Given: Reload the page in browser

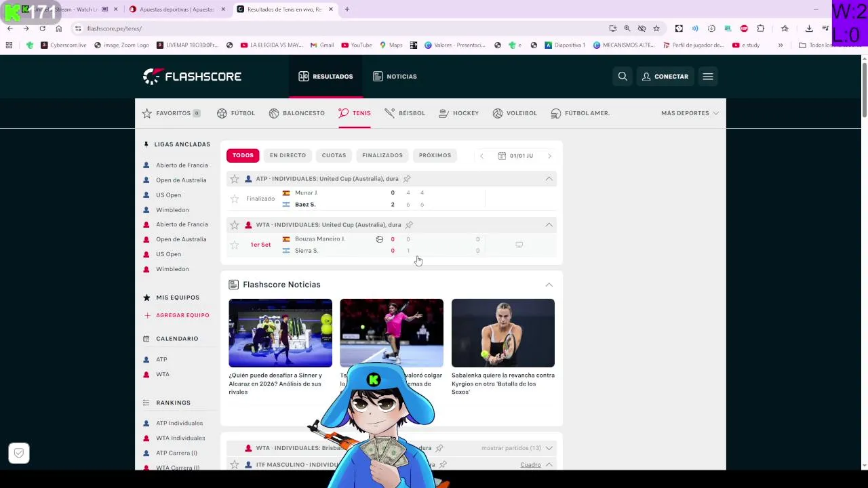Looking at the screenshot, I should click(42, 28).
